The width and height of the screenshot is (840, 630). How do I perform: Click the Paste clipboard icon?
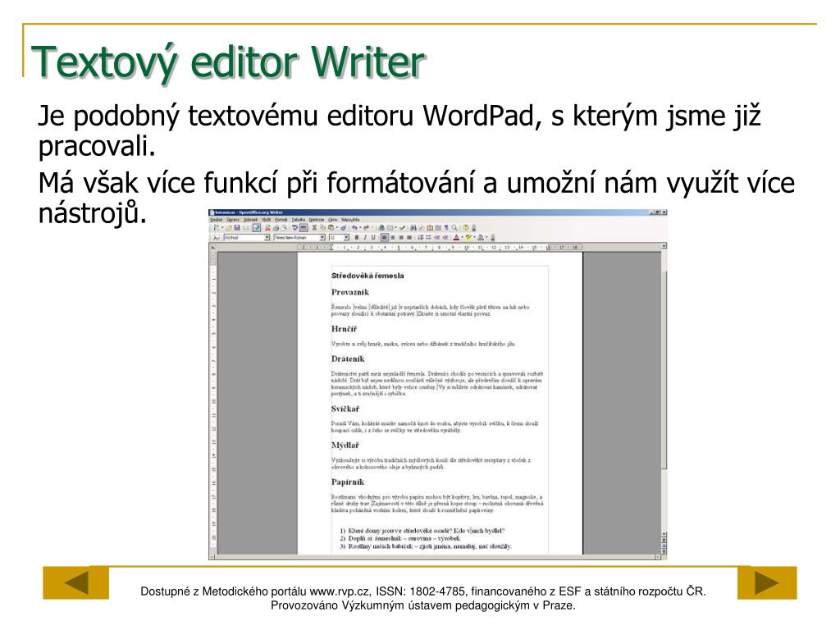331,227
